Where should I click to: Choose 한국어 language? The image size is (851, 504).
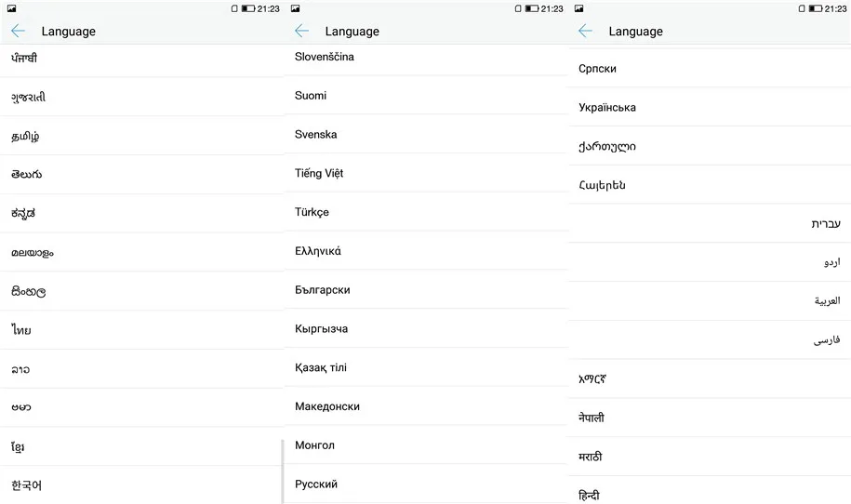(141, 485)
